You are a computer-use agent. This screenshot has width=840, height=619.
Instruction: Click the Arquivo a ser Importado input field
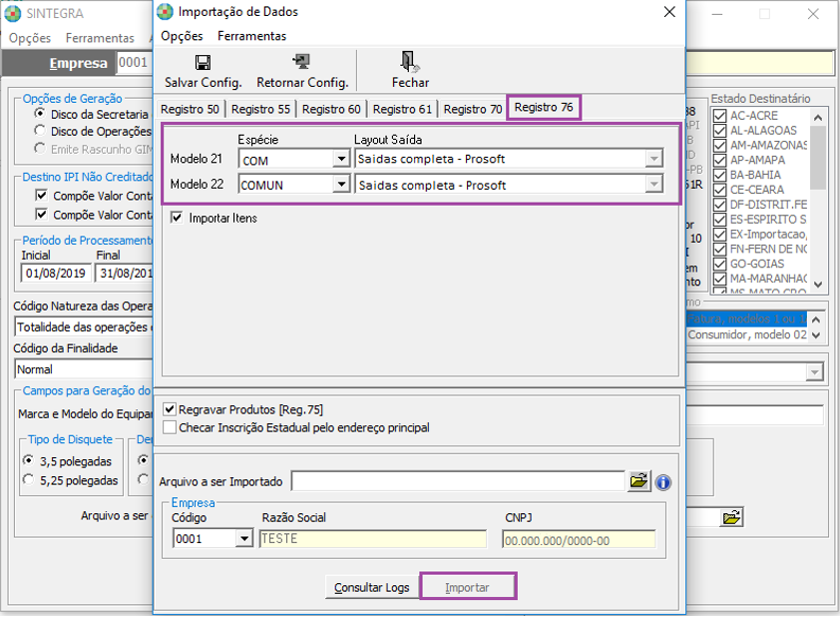(457, 482)
